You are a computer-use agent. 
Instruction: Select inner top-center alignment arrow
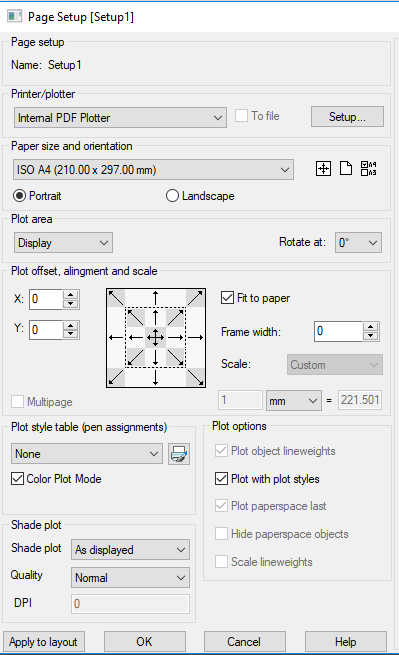coord(155,318)
